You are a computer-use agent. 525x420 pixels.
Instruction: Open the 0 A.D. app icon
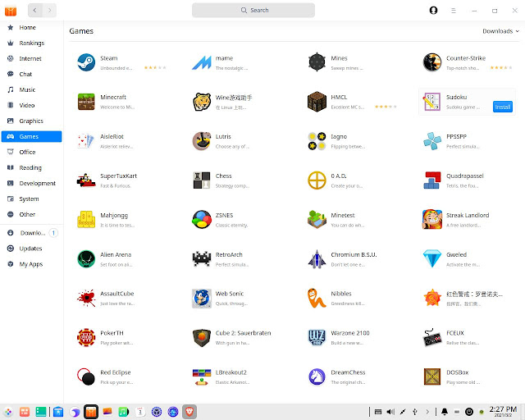[x=317, y=180]
